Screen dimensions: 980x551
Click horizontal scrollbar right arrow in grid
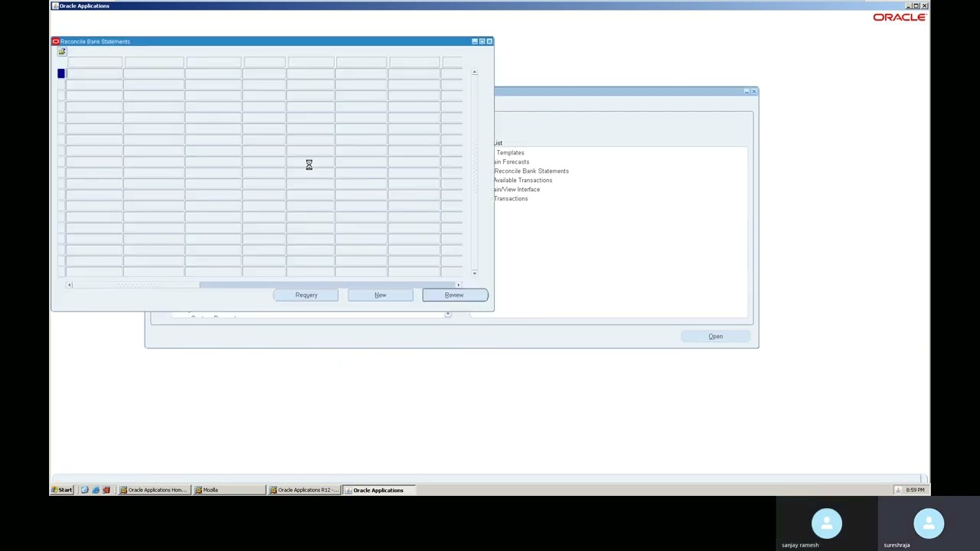point(459,285)
